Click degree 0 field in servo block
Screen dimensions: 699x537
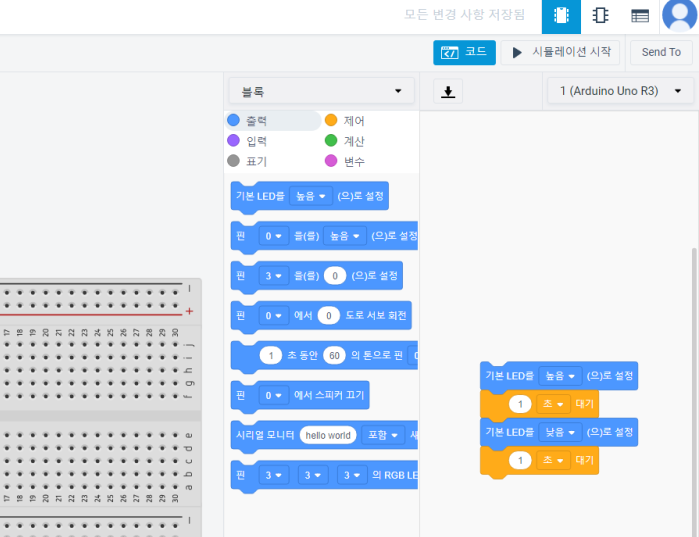click(x=329, y=316)
